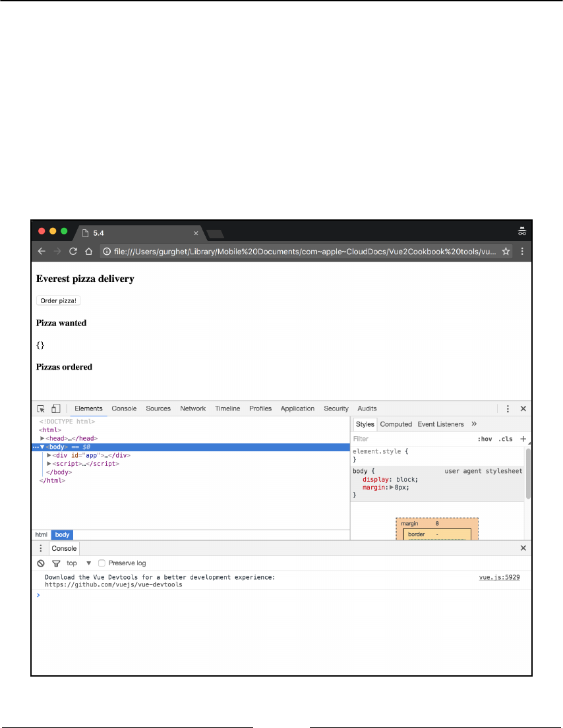This screenshot has height=728, width=563.
Task: Click the page icon on the 5.4 tab
Action: tap(86, 233)
